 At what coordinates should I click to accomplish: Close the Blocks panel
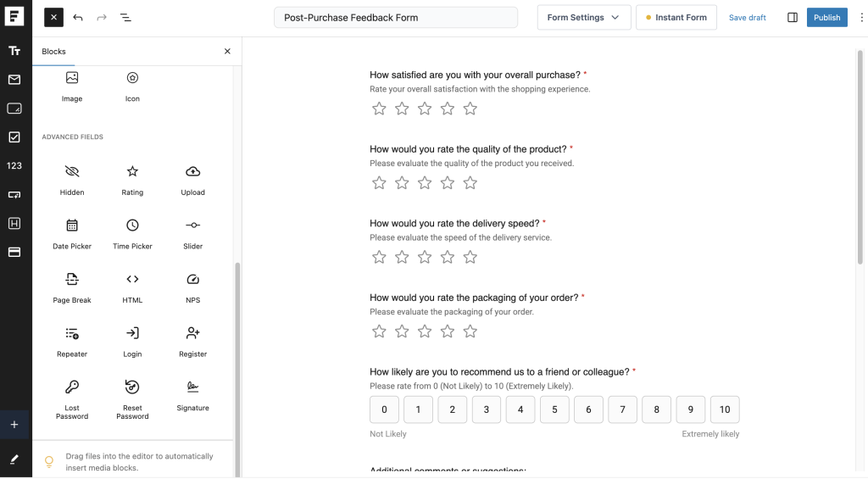(227, 52)
